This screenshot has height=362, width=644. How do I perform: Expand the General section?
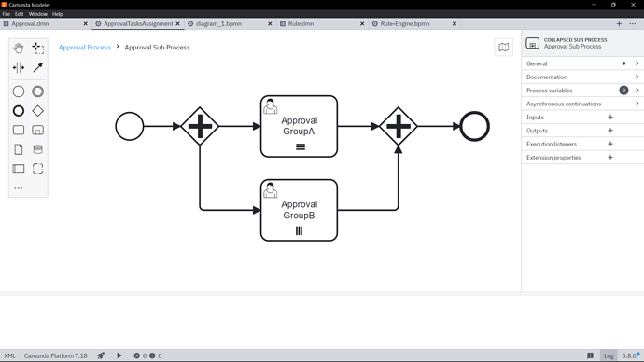tap(582, 63)
